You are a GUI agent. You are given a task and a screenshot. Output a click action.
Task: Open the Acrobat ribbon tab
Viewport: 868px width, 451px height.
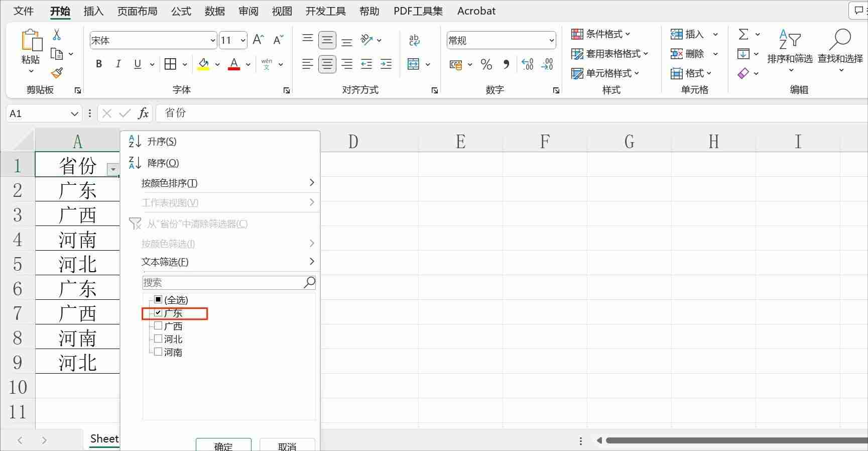pos(476,11)
